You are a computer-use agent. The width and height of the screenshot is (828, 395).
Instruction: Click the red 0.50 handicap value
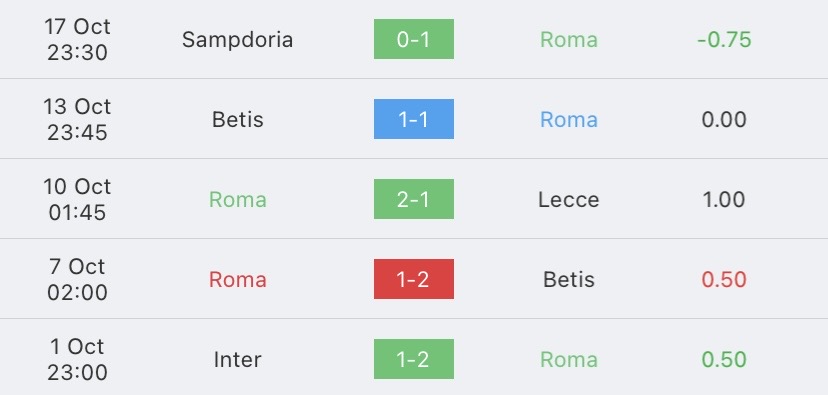click(724, 279)
